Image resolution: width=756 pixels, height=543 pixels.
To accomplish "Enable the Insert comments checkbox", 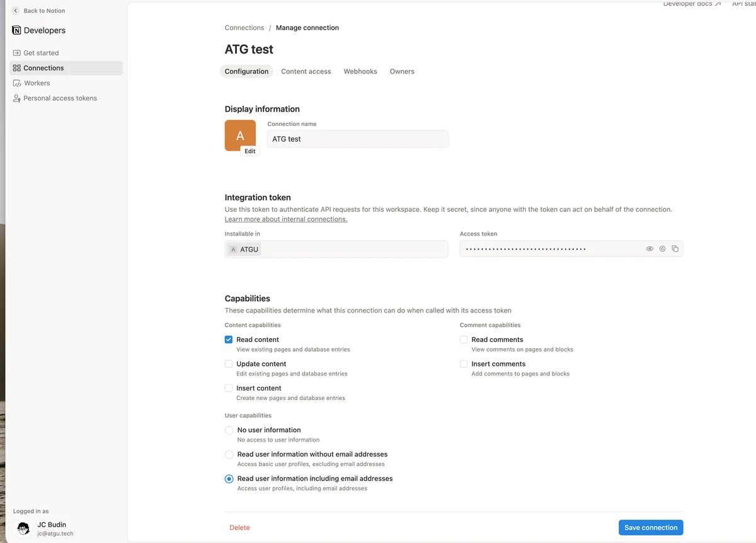I will coord(464,364).
